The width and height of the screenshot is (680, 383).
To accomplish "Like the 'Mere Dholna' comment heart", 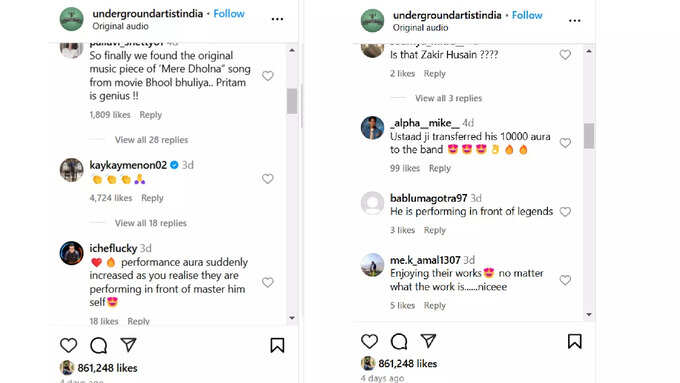I will 268,76.
